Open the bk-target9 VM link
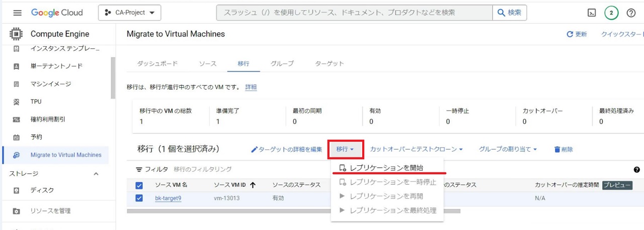Image resolution: width=644 pixels, height=230 pixels. pyautogui.click(x=168, y=198)
